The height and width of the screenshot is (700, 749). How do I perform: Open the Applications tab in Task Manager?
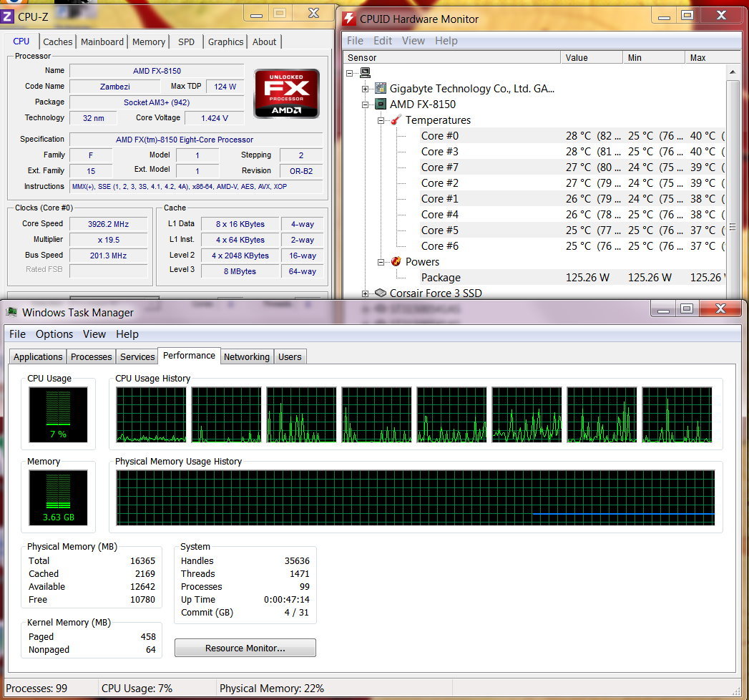tap(38, 357)
